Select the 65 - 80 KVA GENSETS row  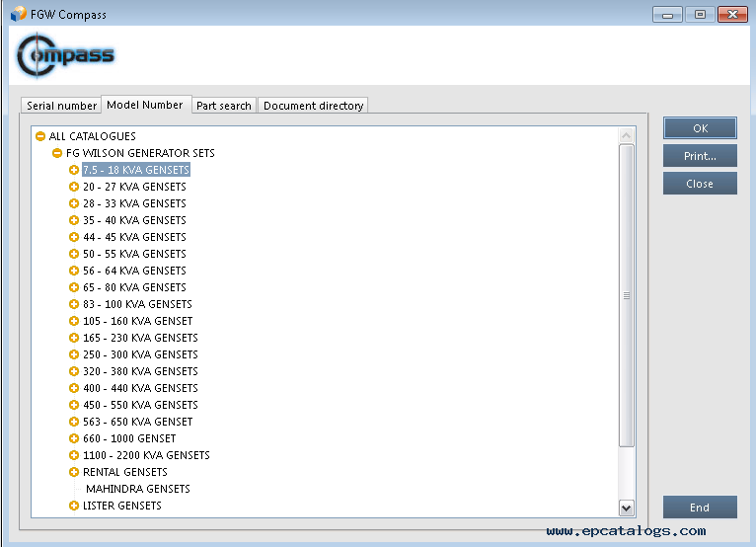(134, 287)
